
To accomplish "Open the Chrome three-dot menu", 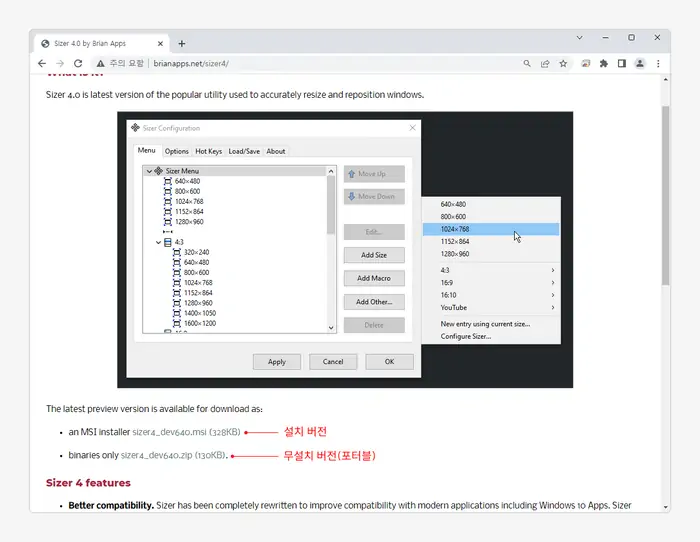I will tap(657, 63).
